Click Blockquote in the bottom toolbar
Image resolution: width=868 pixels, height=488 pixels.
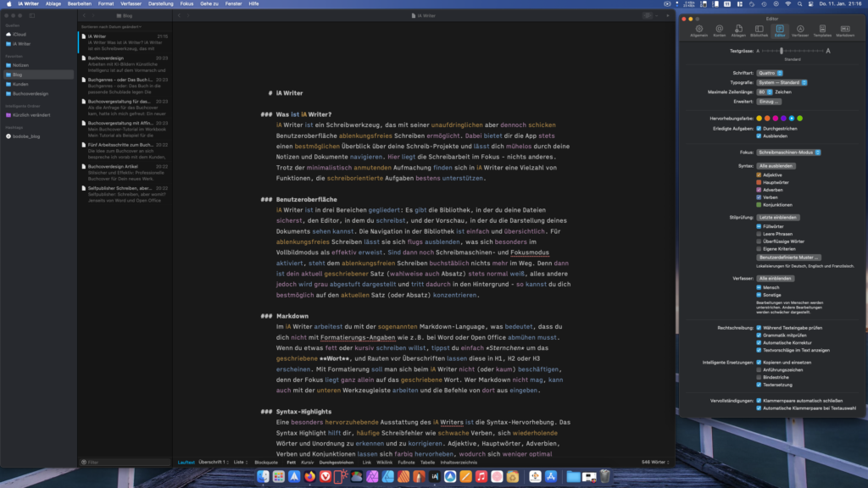(266, 462)
